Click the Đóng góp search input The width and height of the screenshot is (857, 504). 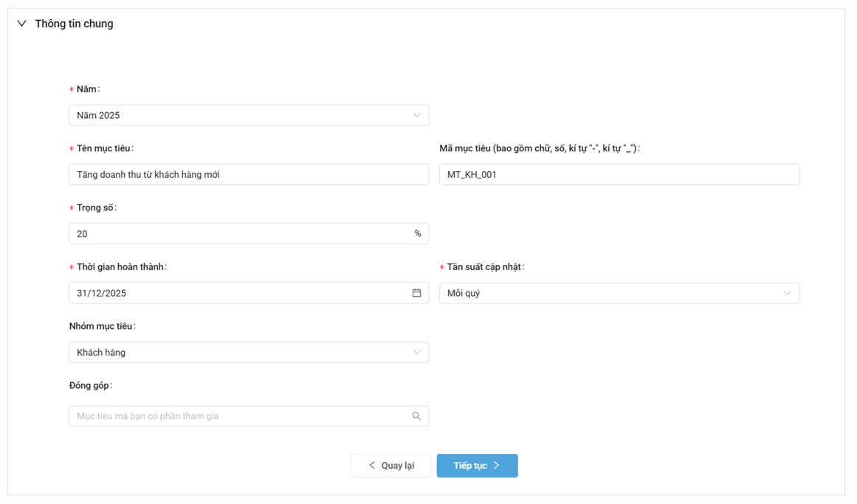click(236, 416)
